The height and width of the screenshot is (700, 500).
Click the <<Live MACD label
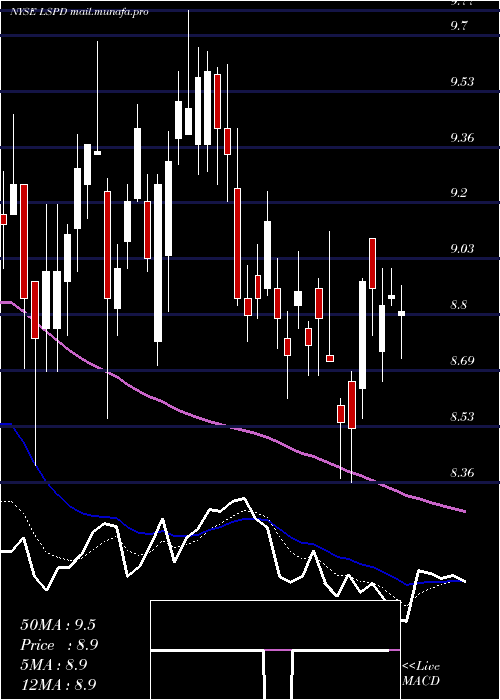pos(421,674)
